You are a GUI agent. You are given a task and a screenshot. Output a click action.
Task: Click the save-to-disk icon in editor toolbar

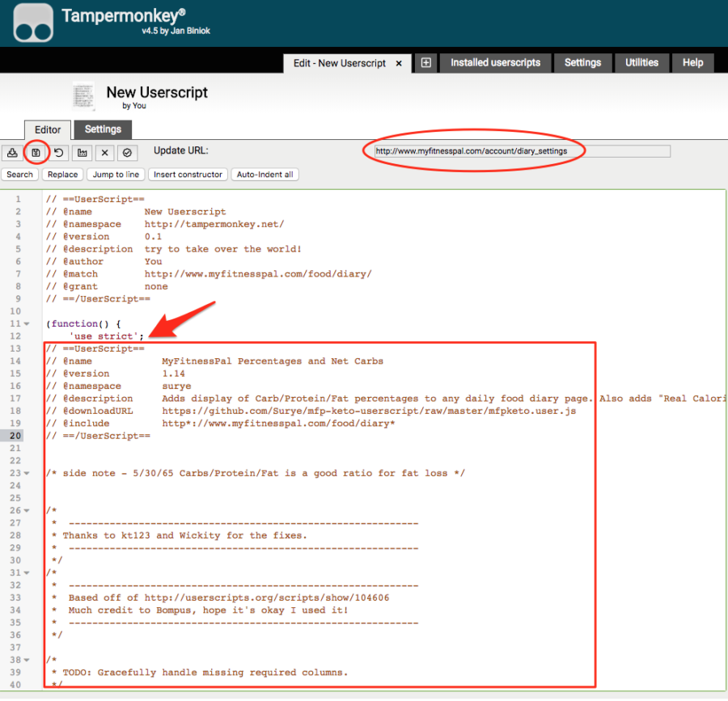click(x=12, y=152)
